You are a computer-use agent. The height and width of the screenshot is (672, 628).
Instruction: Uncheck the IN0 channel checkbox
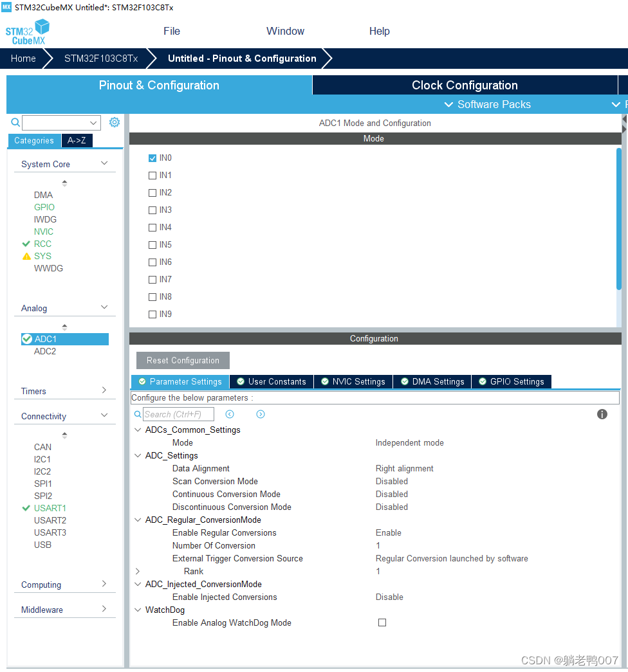(152, 158)
